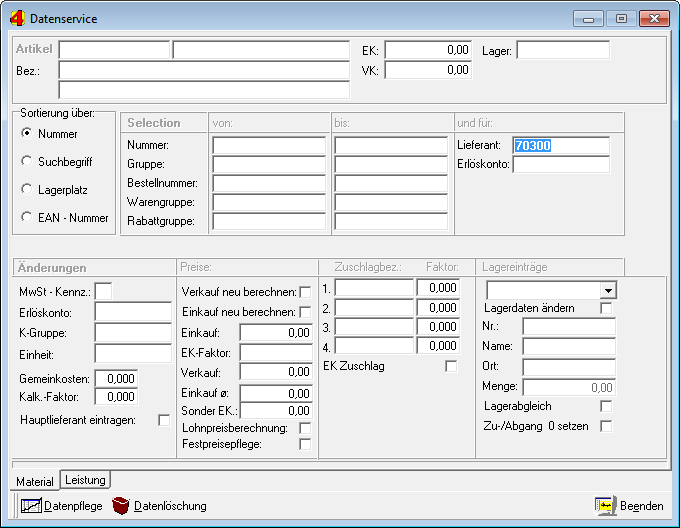Tick the Hauptlieferant eintragen checkbox
Viewport: 680px width, 528px height.
pos(164,420)
